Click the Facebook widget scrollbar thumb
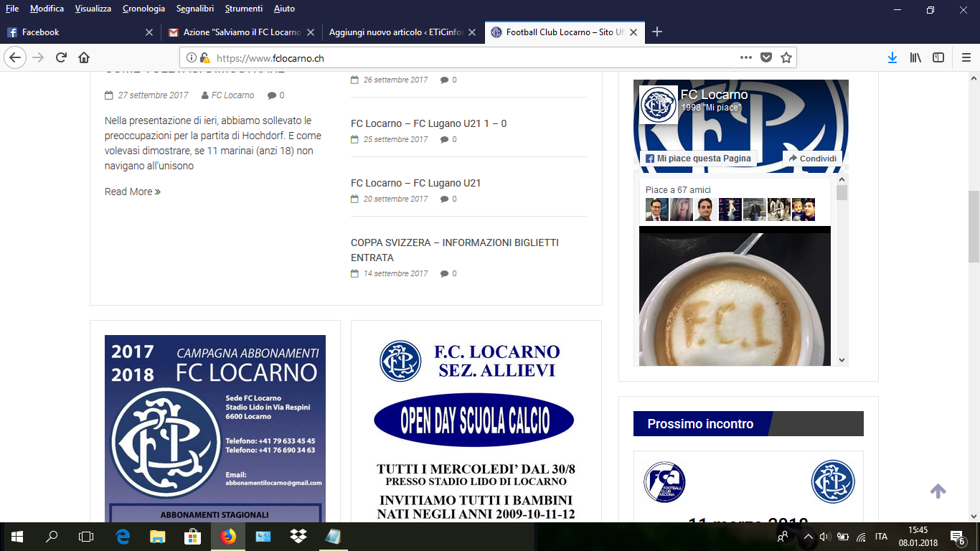 842,192
